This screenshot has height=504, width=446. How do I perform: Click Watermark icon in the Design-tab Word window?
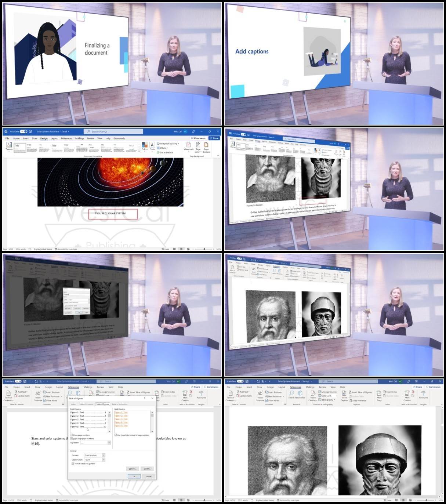(x=189, y=146)
